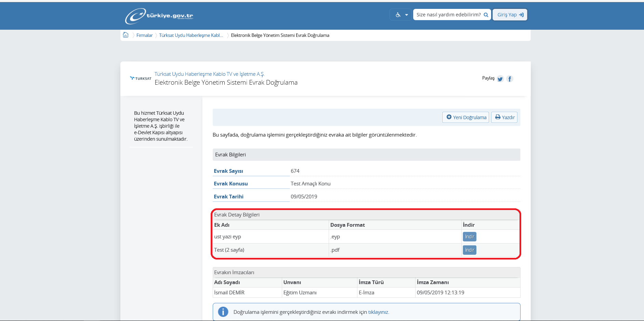Image resolution: width=644 pixels, height=321 pixels.
Task: Open Türksat Uydu Haberleşme breadcrumb link
Action: (x=191, y=35)
